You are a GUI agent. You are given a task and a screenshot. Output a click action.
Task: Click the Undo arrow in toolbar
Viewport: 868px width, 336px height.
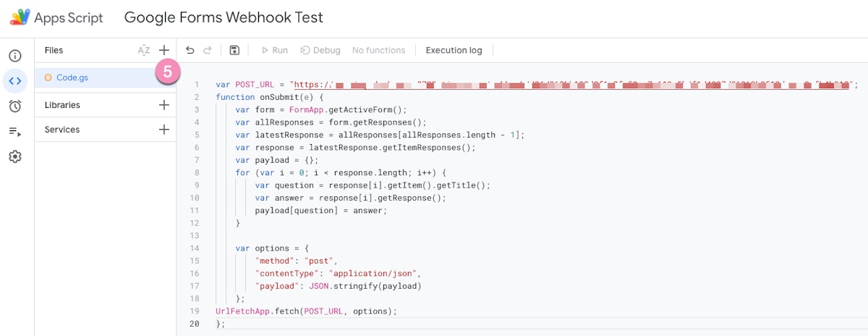pyautogui.click(x=190, y=50)
